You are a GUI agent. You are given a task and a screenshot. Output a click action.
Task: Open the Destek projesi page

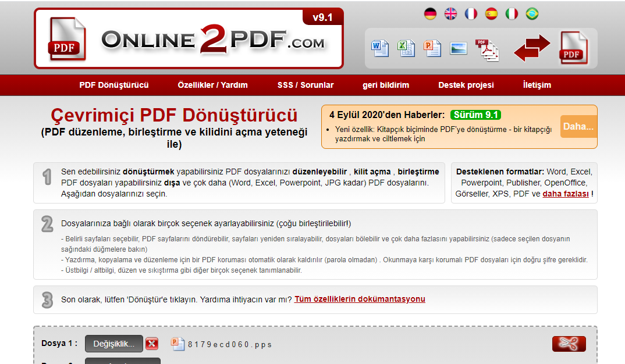466,85
